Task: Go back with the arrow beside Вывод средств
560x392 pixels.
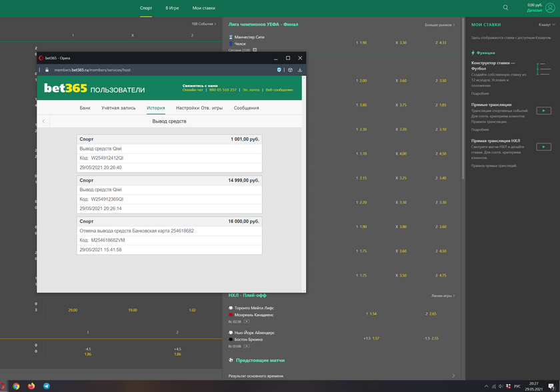Action: 43,121
